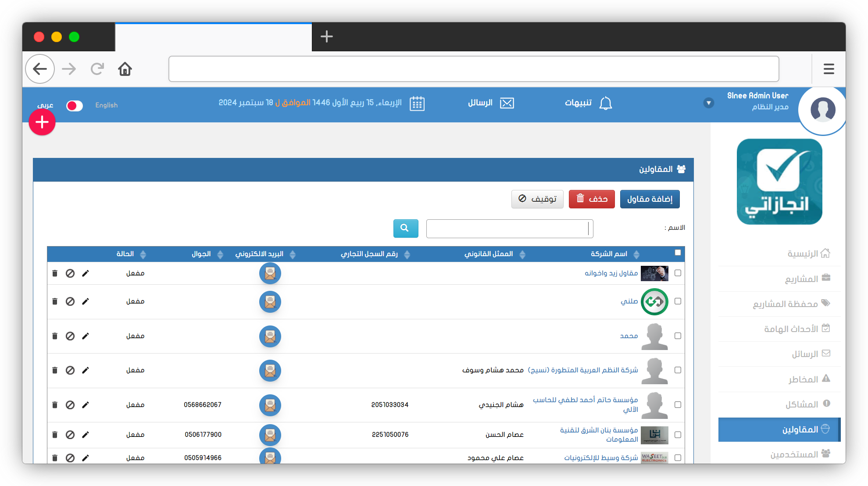
Task: Suspend the عصام الحسن row using block icon
Action: [x=70, y=435]
